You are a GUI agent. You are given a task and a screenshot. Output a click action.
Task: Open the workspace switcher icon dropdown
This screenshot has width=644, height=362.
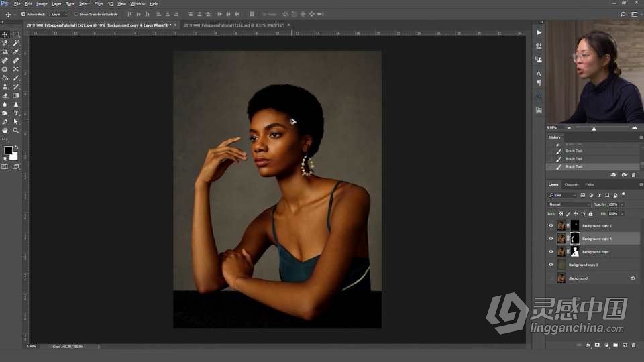click(x=635, y=14)
